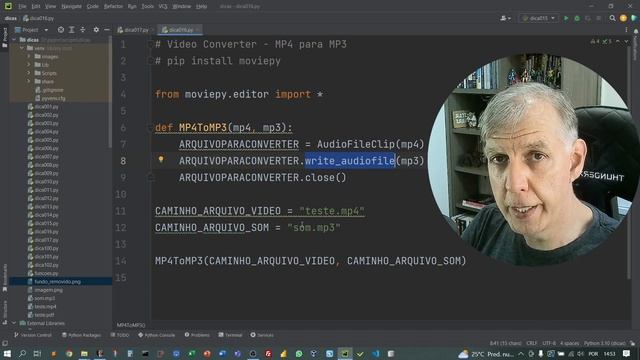
Task: Click the Expand All icon in Project toolbar
Action: [71, 30]
